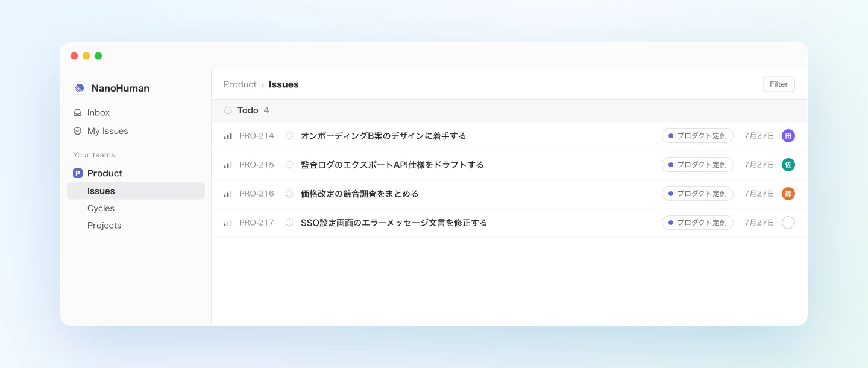The width and height of the screenshot is (868, 368).
Task: Click the green 佐 assignee avatar
Action: click(x=788, y=165)
